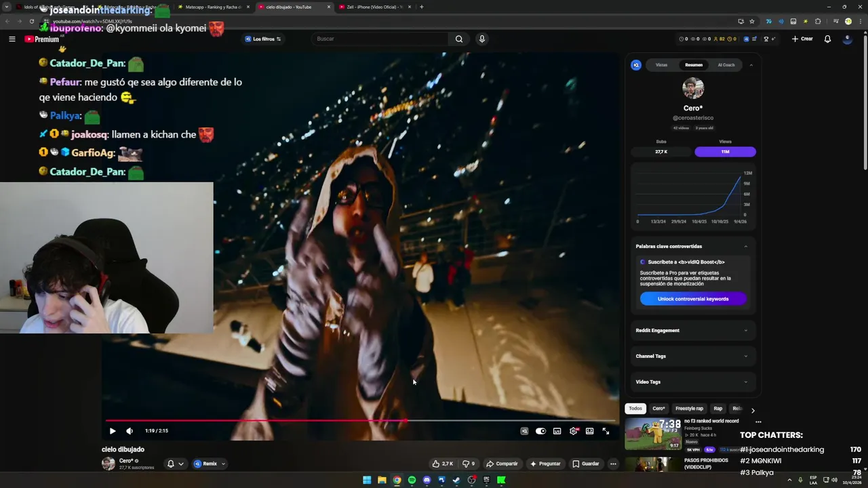Seek on the red video progress bar
This screenshot has width=868, height=488.
pos(361,420)
